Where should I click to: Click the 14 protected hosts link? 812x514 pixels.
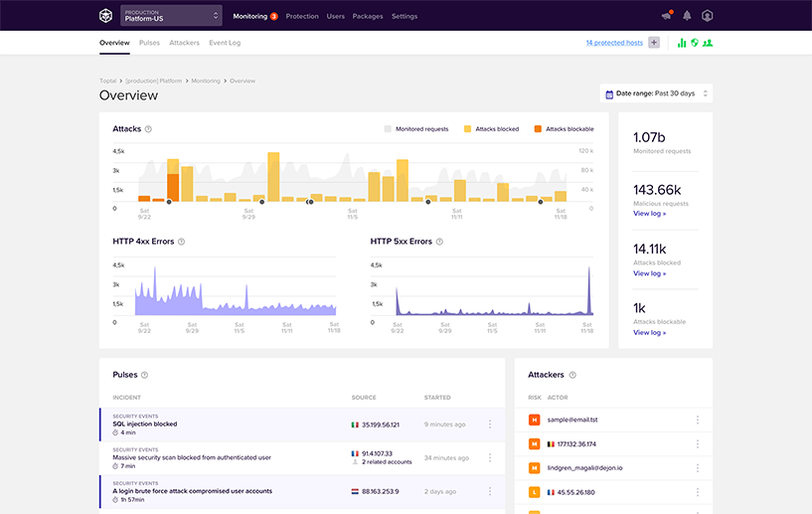(x=613, y=43)
